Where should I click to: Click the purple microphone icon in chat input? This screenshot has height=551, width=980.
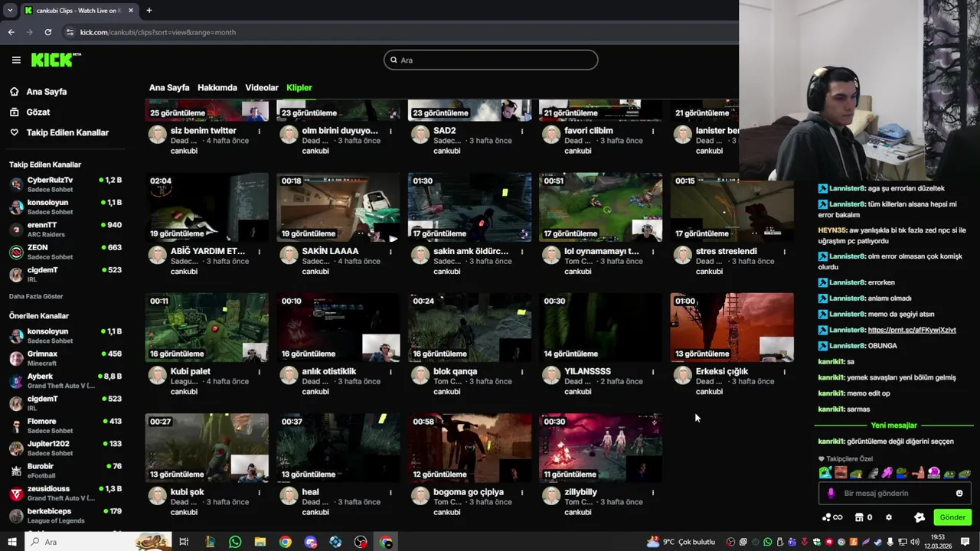pyautogui.click(x=831, y=494)
